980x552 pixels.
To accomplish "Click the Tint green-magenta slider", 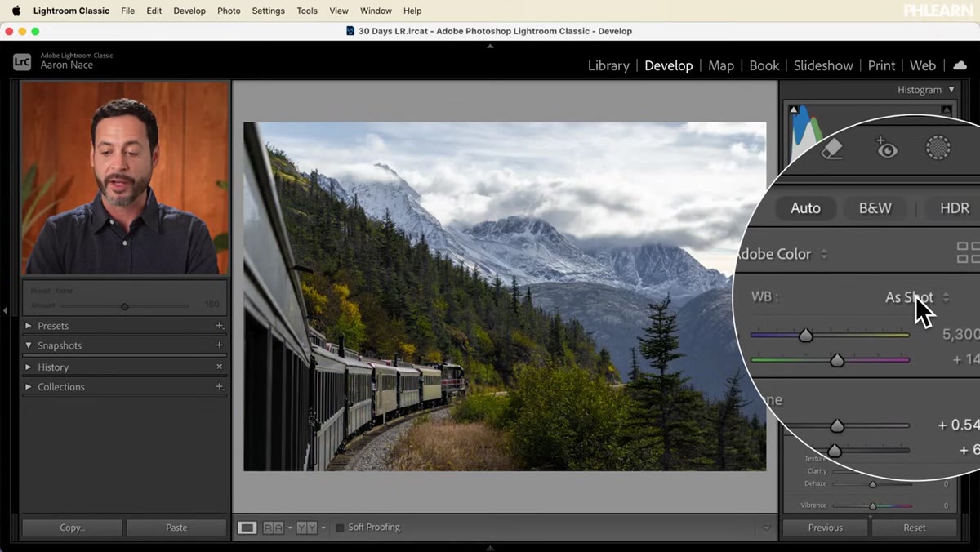I will 830,359.
